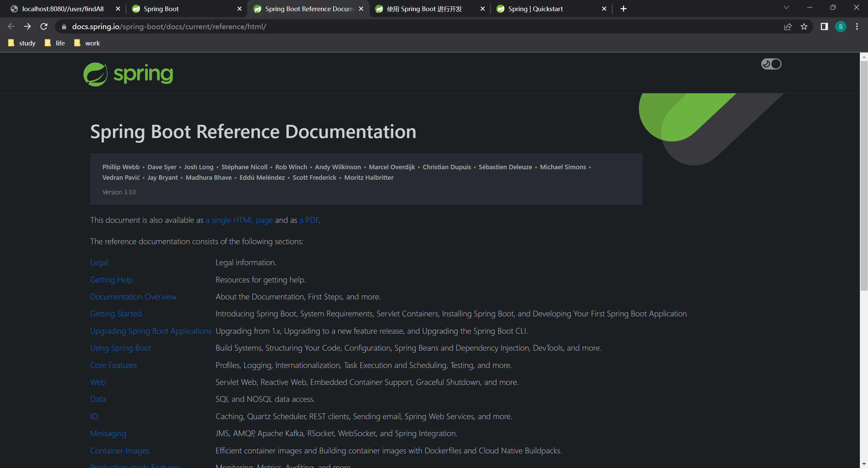
Task: Click author name Moritz Halbritter
Action: tap(369, 177)
